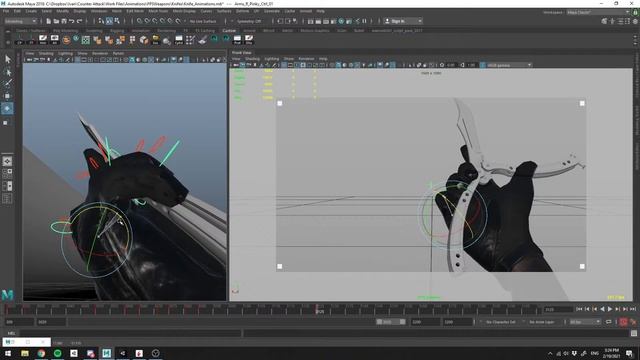640x360 pixels.
Task: Click the Open Scene folder icon
Action: [56, 21]
